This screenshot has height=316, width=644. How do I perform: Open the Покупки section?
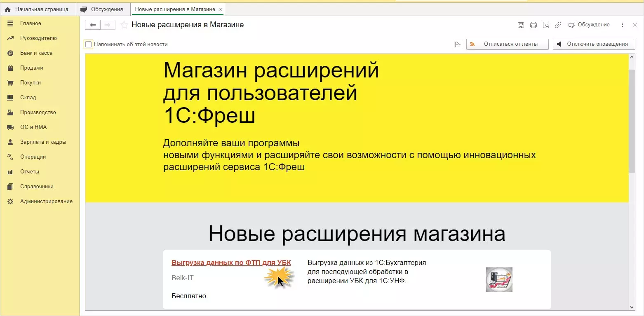tap(31, 83)
